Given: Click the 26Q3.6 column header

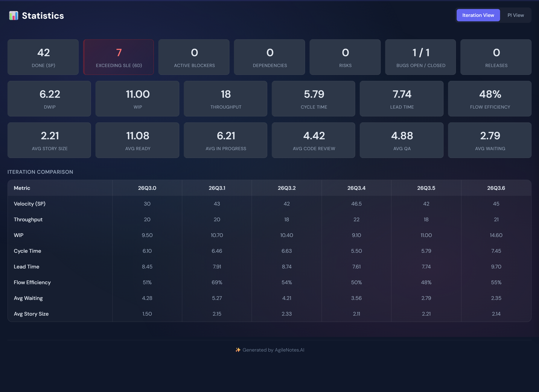Looking at the screenshot, I should click(496, 188).
